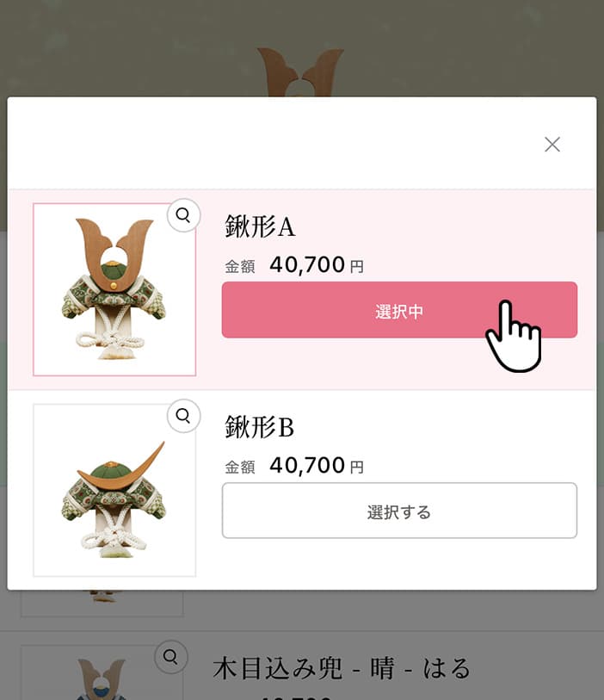Image resolution: width=604 pixels, height=700 pixels.
Task: Open magnifier zoom for 鍬形A image
Action: coord(183,215)
